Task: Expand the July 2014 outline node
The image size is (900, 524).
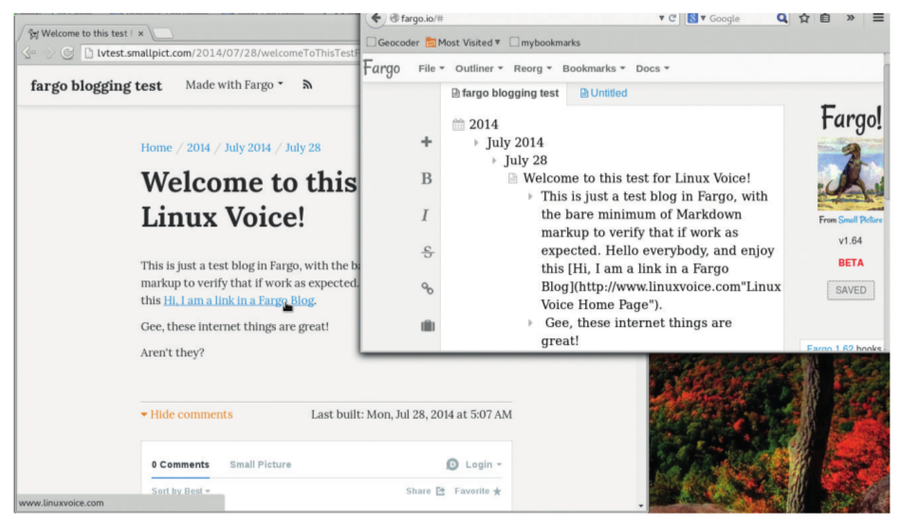Action: pyautogui.click(x=476, y=142)
